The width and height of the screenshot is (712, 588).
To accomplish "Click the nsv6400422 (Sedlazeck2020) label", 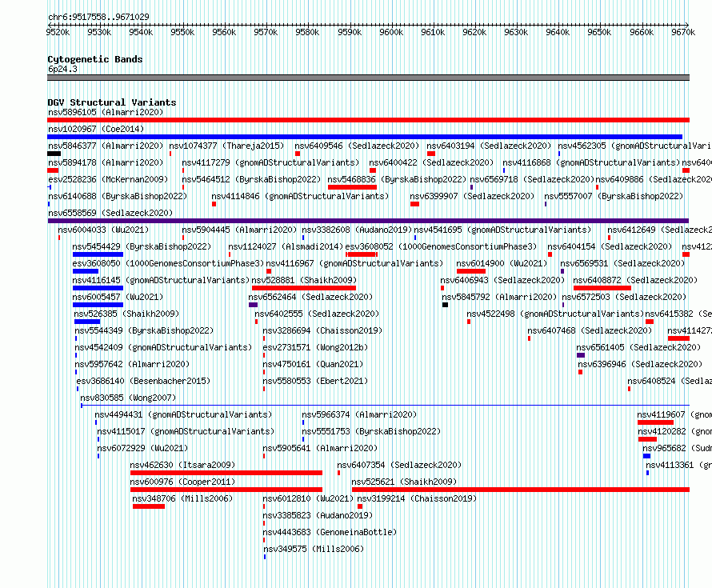I will coord(431,162).
